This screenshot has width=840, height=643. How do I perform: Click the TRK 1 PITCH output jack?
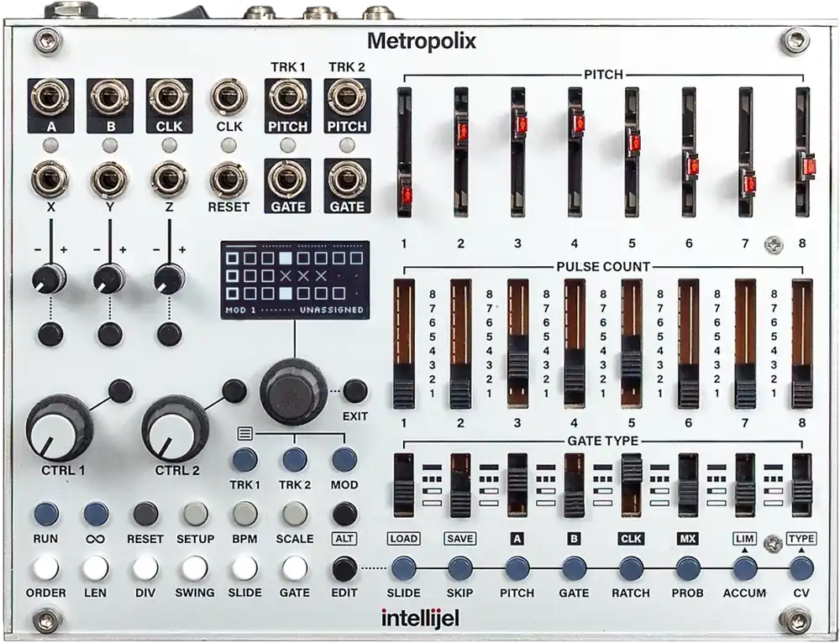(x=287, y=97)
